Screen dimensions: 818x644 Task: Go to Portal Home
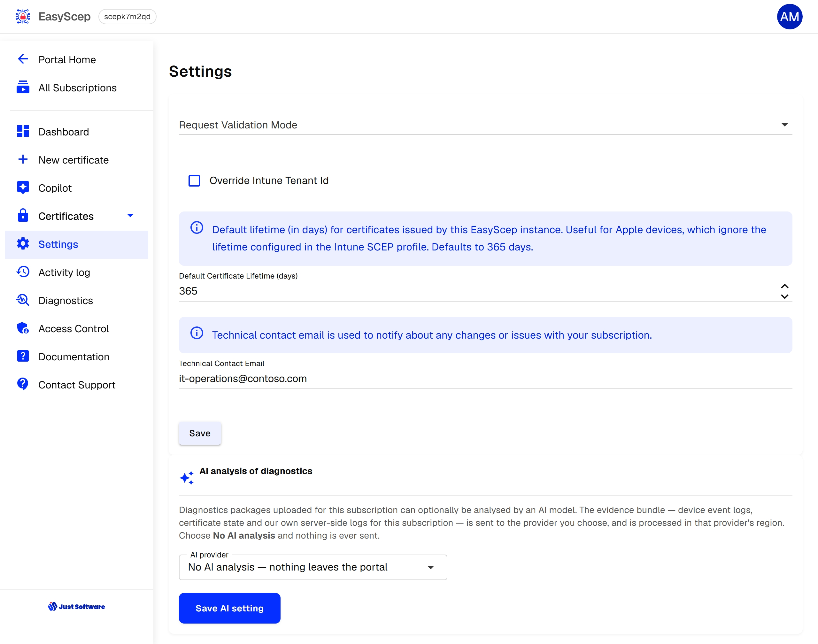[x=77, y=59]
